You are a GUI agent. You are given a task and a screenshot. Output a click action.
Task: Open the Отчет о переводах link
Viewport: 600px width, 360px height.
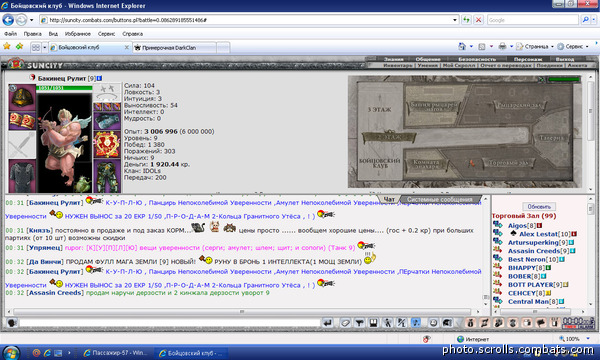point(506,65)
